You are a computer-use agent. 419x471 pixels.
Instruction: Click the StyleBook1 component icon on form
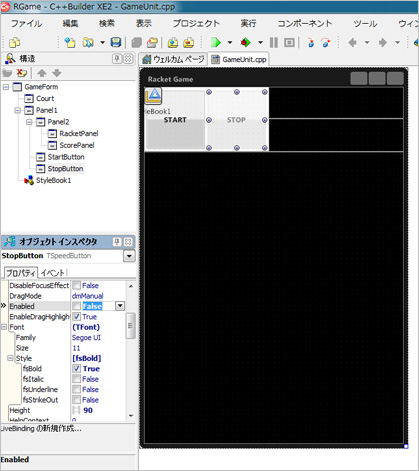coord(153,96)
